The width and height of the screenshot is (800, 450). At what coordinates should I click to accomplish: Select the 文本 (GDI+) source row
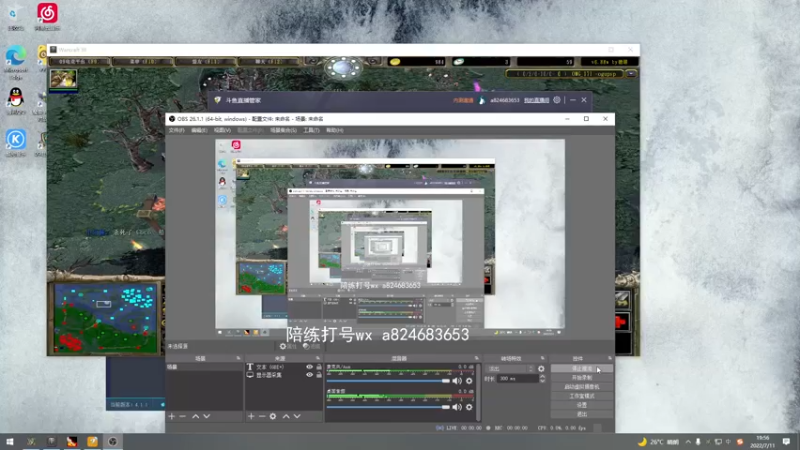point(284,367)
